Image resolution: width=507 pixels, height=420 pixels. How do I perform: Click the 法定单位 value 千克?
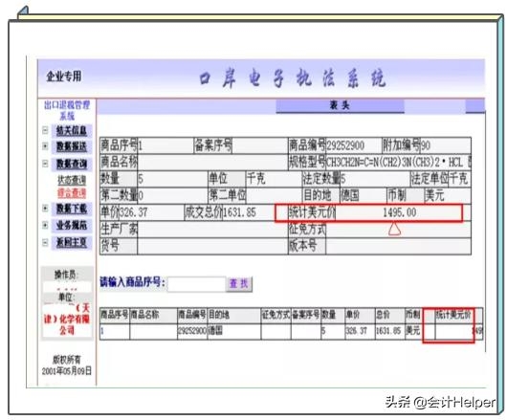coord(458,179)
